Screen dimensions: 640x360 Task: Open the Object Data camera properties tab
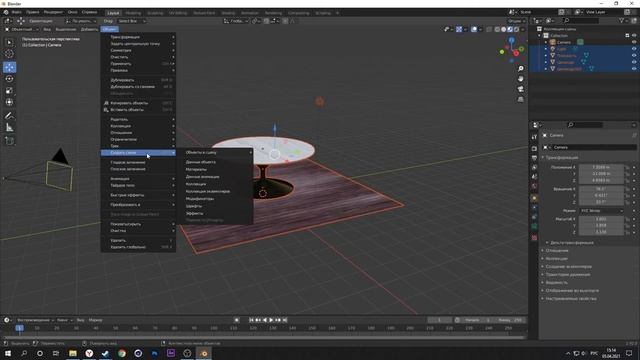534,227
